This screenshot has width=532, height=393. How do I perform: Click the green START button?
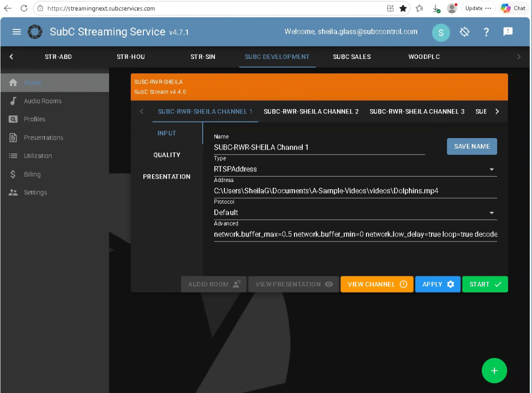(x=485, y=284)
